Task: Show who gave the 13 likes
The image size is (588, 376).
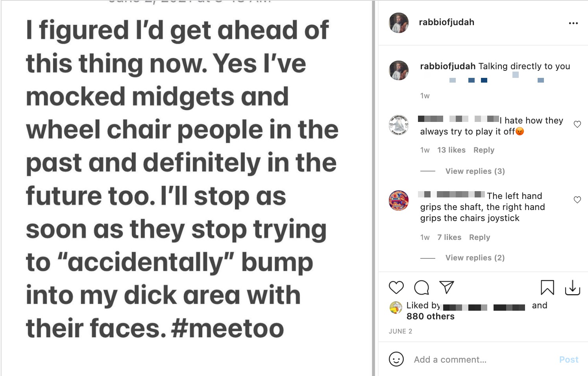Action: point(451,150)
